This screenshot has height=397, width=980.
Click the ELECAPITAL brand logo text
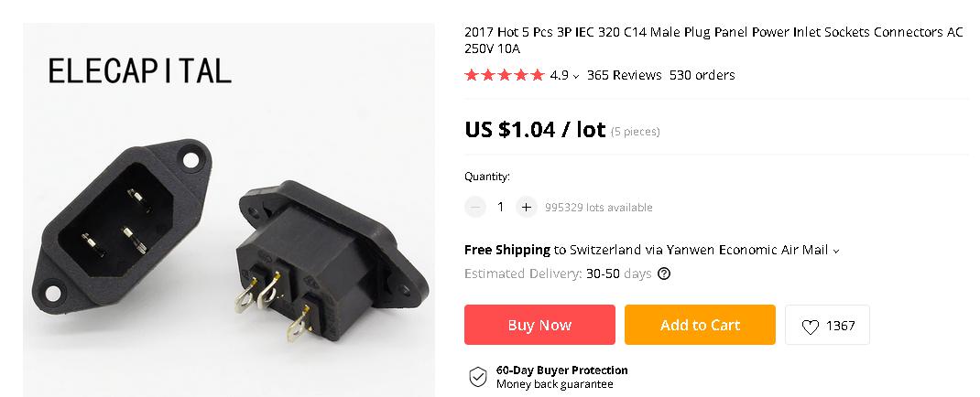(140, 70)
